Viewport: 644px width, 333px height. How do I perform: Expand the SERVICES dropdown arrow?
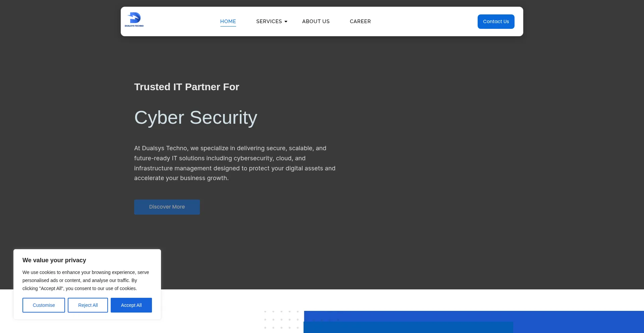point(286,22)
